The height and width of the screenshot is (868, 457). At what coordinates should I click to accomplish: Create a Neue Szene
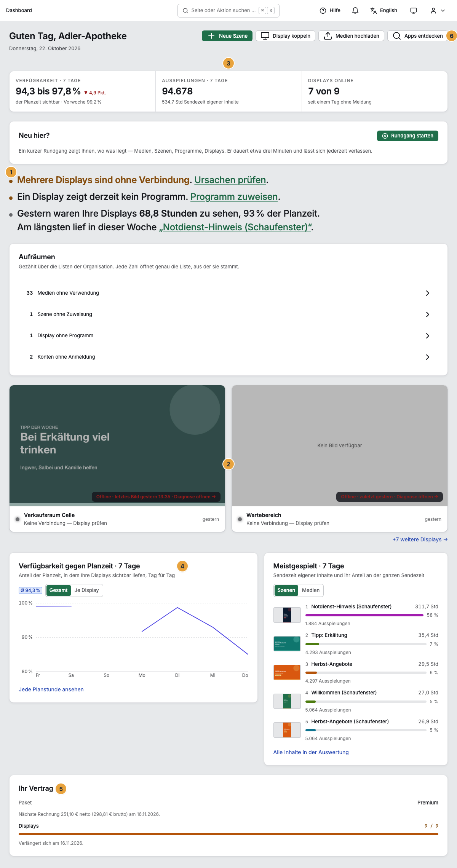pos(227,36)
